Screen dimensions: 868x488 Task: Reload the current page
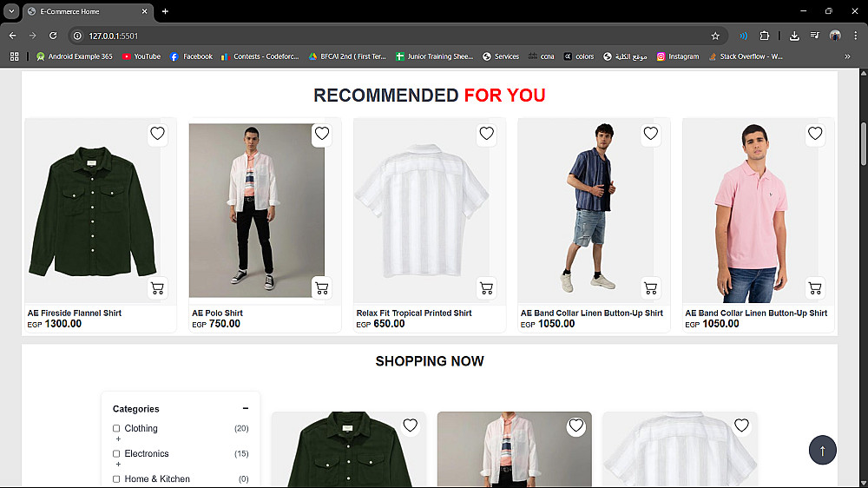click(53, 36)
